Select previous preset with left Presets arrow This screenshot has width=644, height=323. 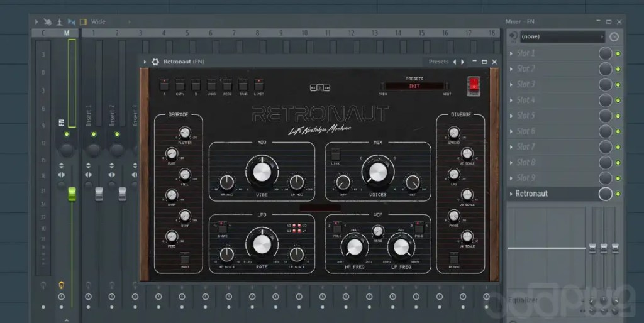tap(455, 62)
